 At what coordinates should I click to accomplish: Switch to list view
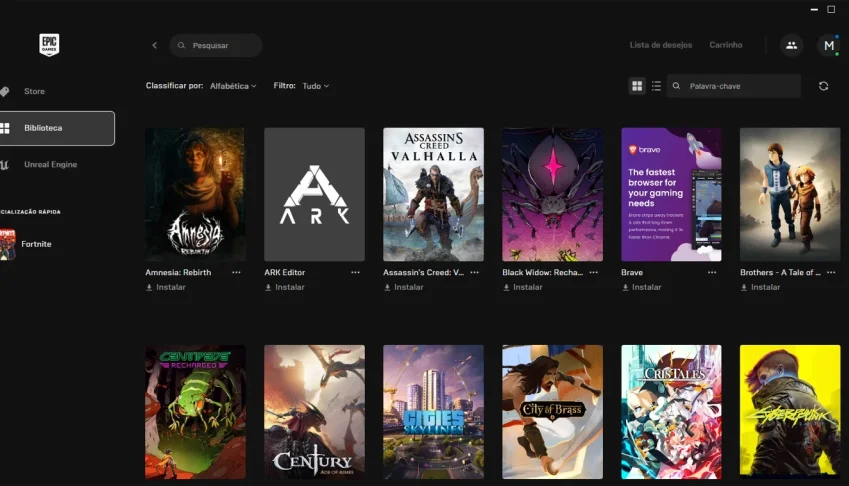point(656,86)
